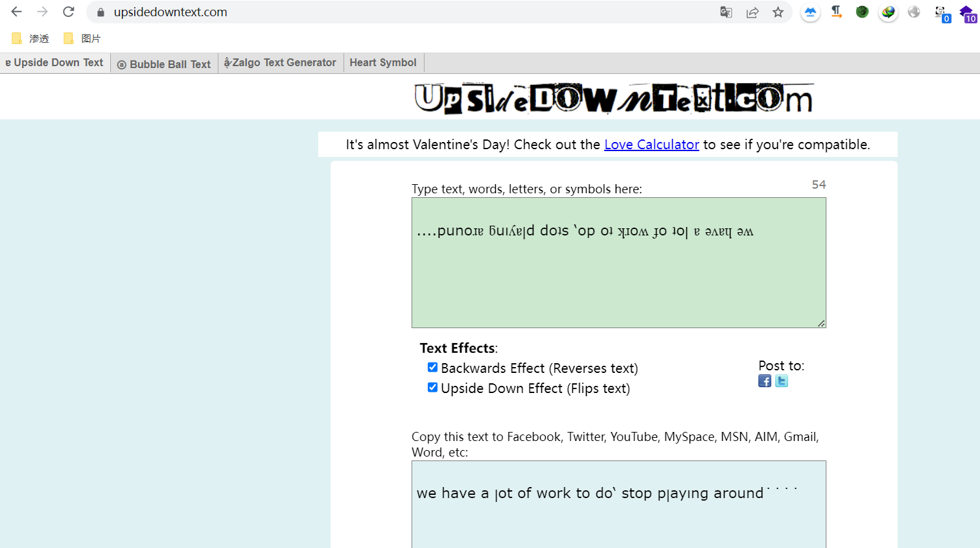Image resolution: width=980 pixels, height=548 pixels.
Task: Post to Facebook using the Facebook icon
Action: coord(765,381)
